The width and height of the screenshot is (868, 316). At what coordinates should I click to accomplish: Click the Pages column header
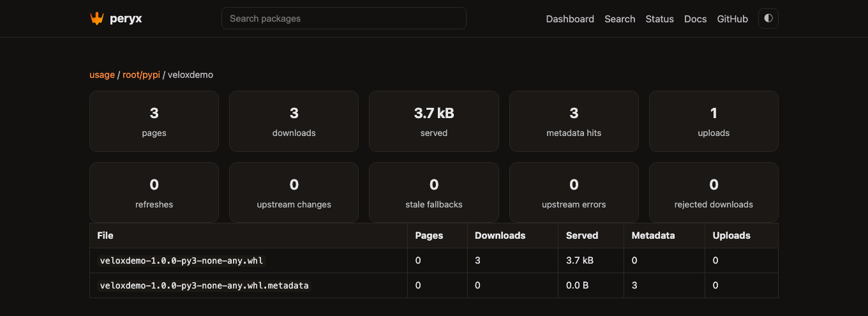point(437,236)
